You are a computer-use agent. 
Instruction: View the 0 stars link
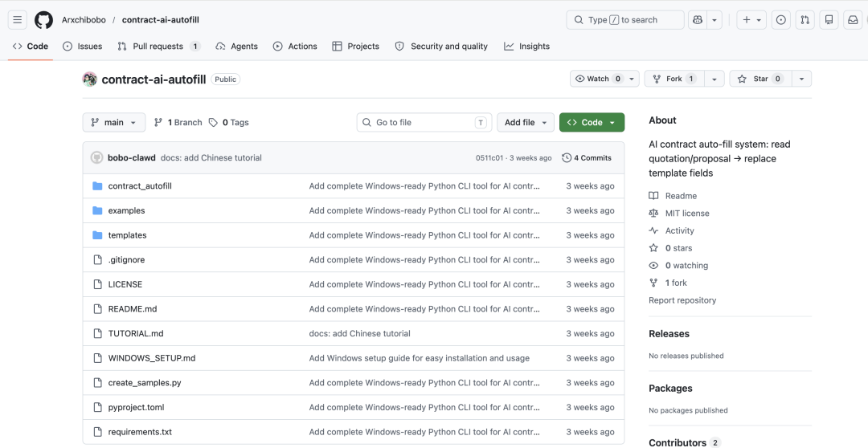[x=678, y=248]
